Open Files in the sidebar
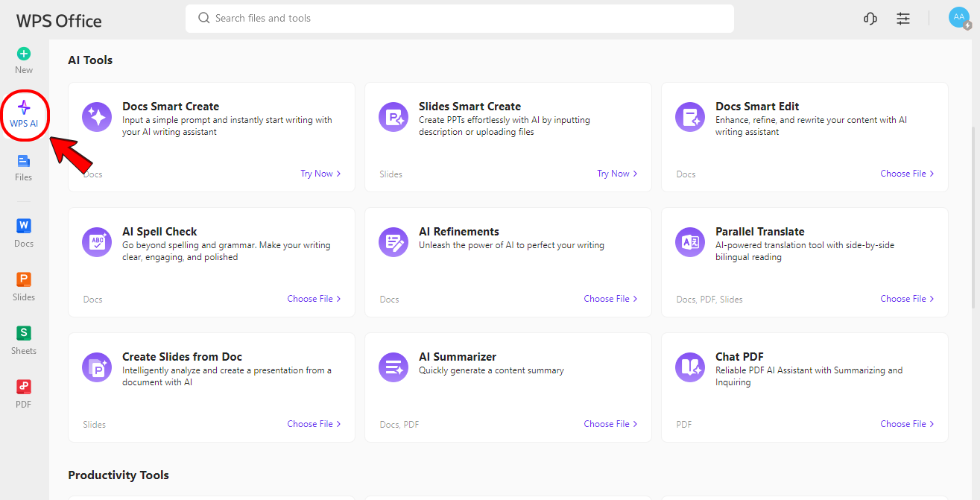The width and height of the screenshot is (980, 500). (x=24, y=161)
